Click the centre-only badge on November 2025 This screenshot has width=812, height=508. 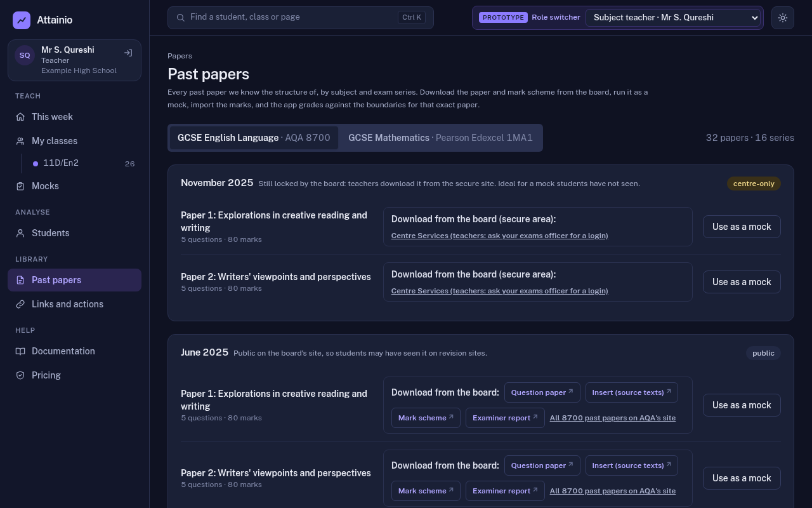[754, 184]
